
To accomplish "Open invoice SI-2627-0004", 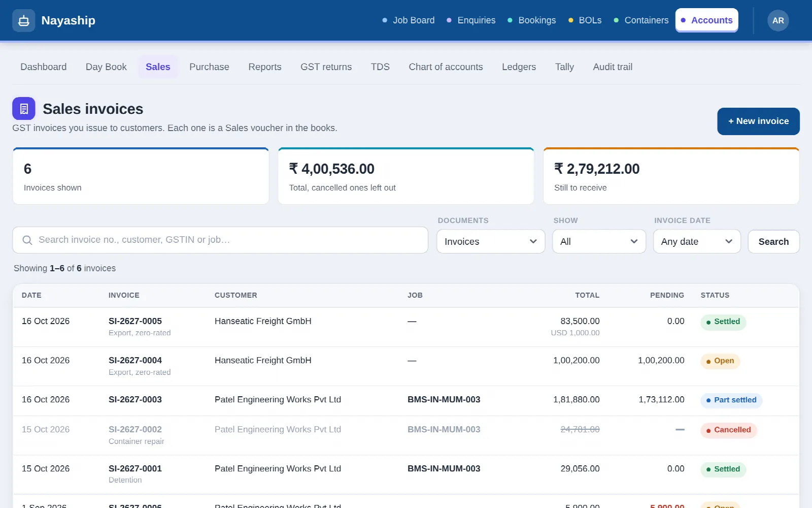I will click(135, 360).
